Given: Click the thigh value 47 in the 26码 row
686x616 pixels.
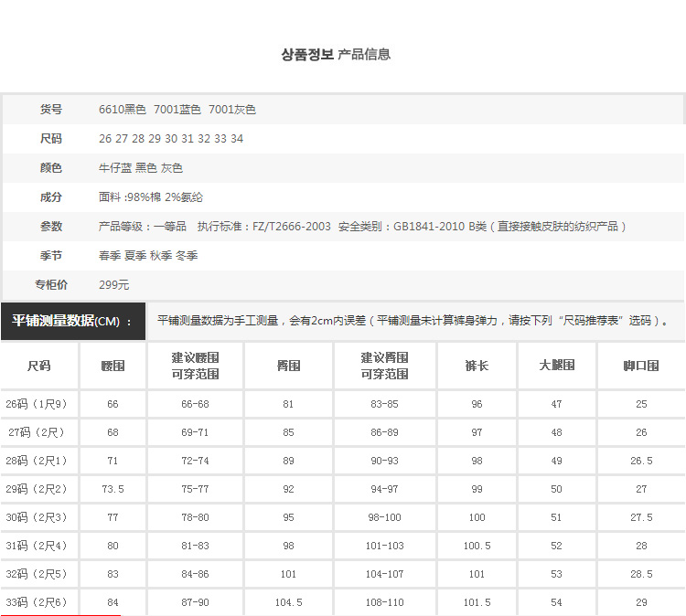Looking at the screenshot, I should 556,404.
